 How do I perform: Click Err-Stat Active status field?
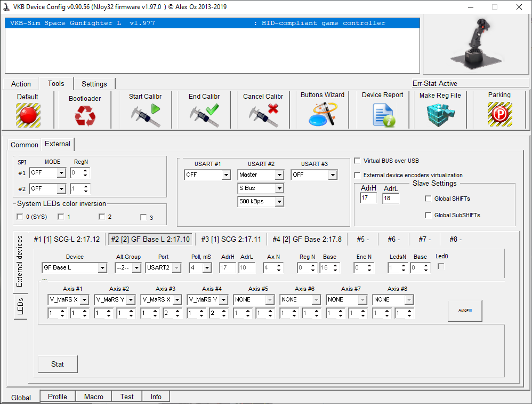(x=470, y=84)
